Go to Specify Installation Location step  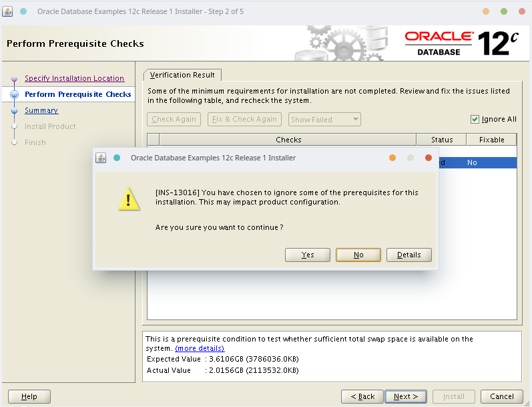pyautogui.click(x=74, y=78)
